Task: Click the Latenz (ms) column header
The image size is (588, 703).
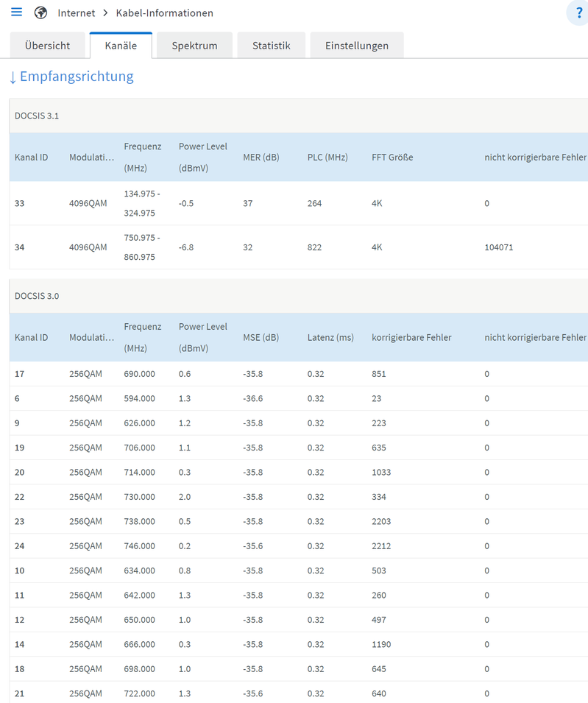Action: coord(330,337)
